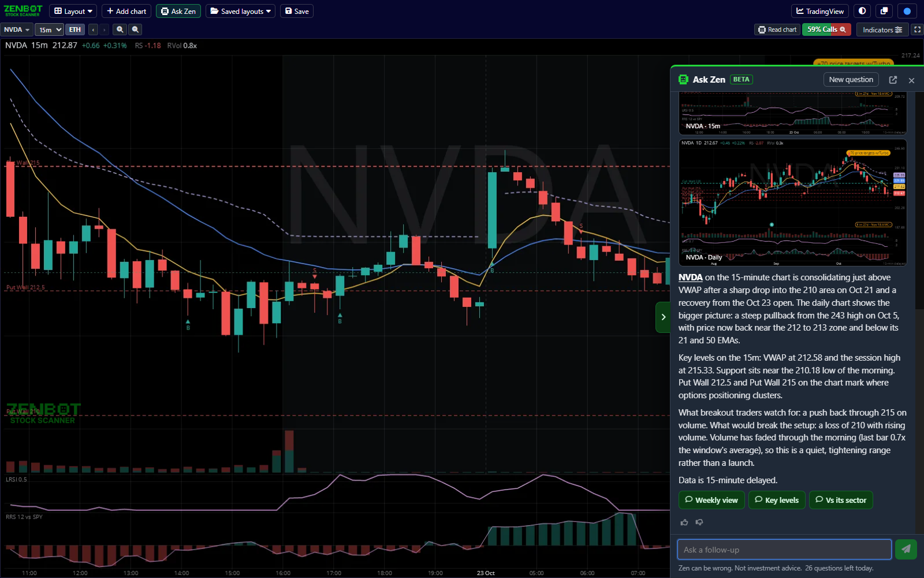Close the Ask Zen panel
Screen dimensions: 924x578
(x=911, y=80)
